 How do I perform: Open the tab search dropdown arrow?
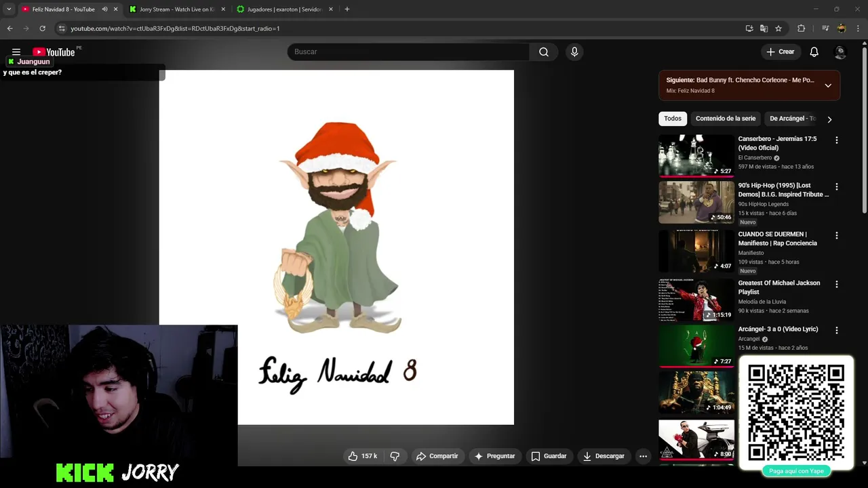pyautogui.click(x=9, y=9)
